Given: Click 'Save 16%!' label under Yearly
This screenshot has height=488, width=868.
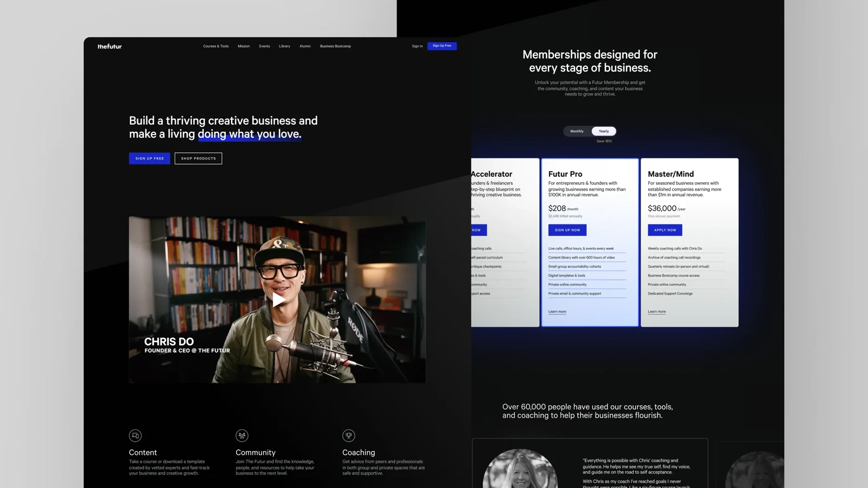Looking at the screenshot, I should (604, 141).
